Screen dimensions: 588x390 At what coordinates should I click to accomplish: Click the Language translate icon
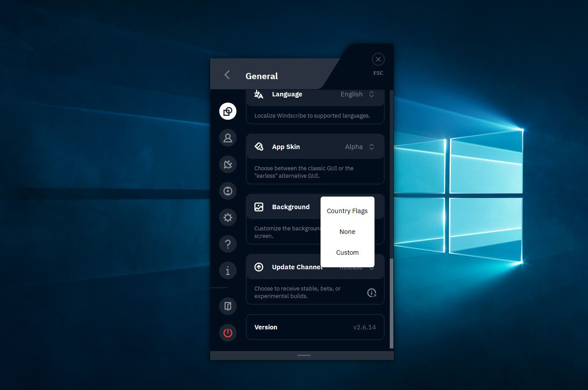[x=259, y=94]
